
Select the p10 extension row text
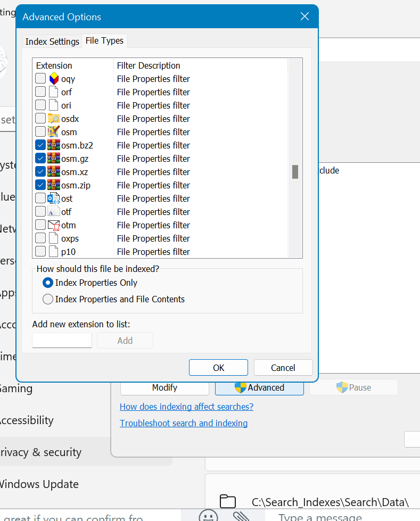tap(68, 252)
